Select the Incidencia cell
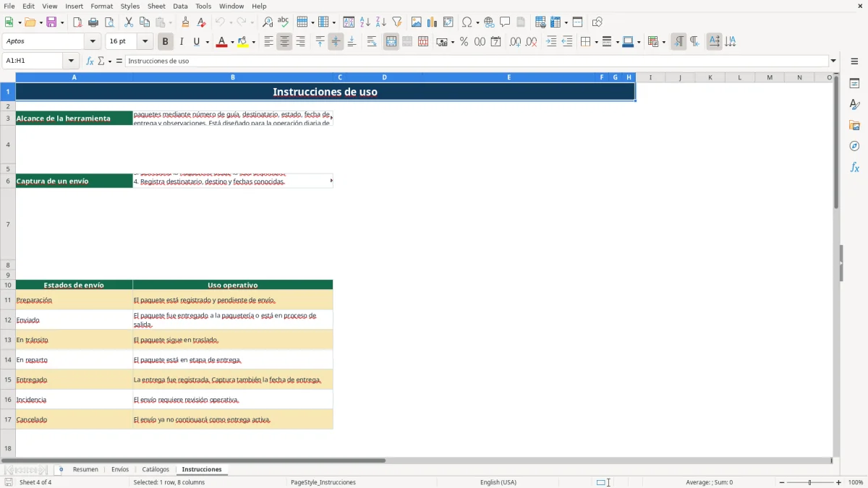The width and height of the screenshot is (868, 488). tap(74, 399)
